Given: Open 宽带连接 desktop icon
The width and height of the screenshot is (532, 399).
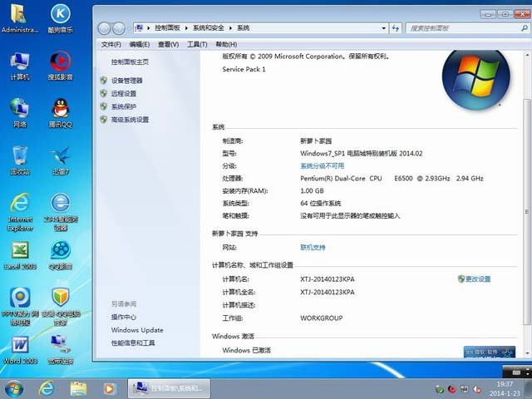Looking at the screenshot, I should (x=61, y=350).
